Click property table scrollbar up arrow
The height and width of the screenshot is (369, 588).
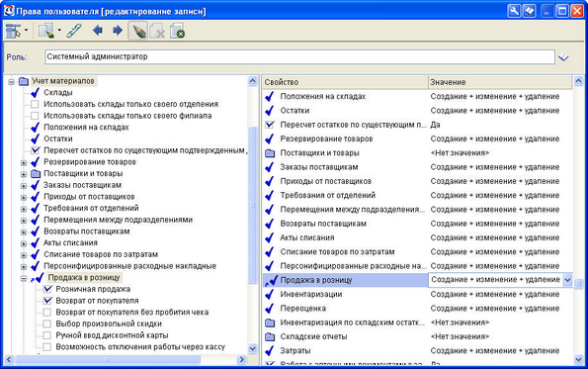578,81
